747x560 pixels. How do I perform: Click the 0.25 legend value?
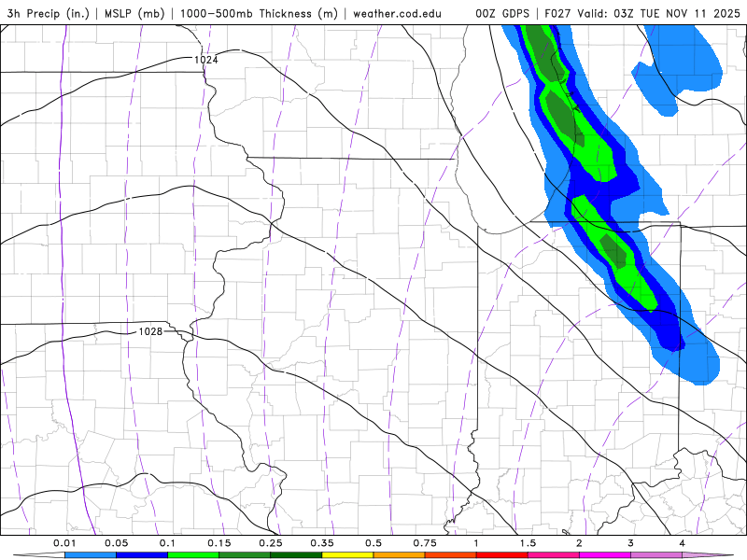(x=271, y=543)
